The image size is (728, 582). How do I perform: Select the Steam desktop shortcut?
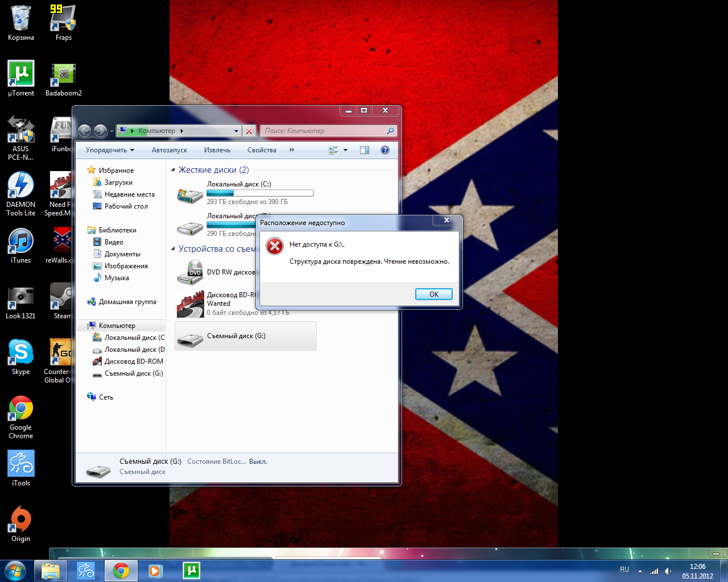coord(60,301)
